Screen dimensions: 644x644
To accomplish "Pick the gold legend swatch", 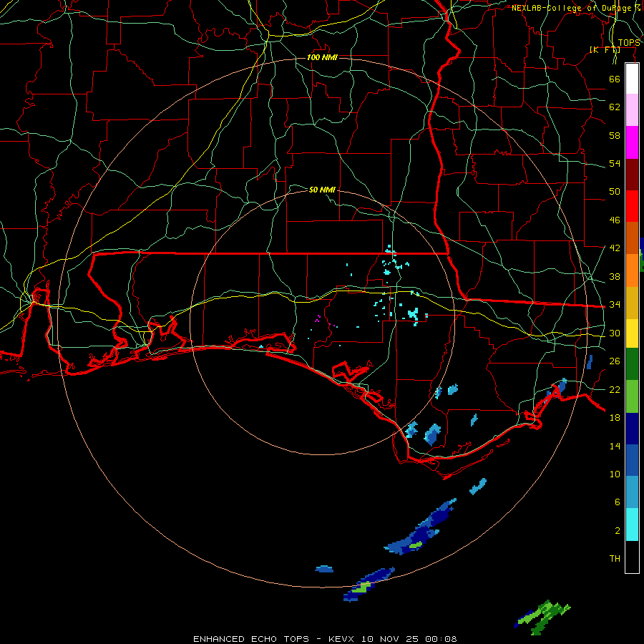I will 632,303.
